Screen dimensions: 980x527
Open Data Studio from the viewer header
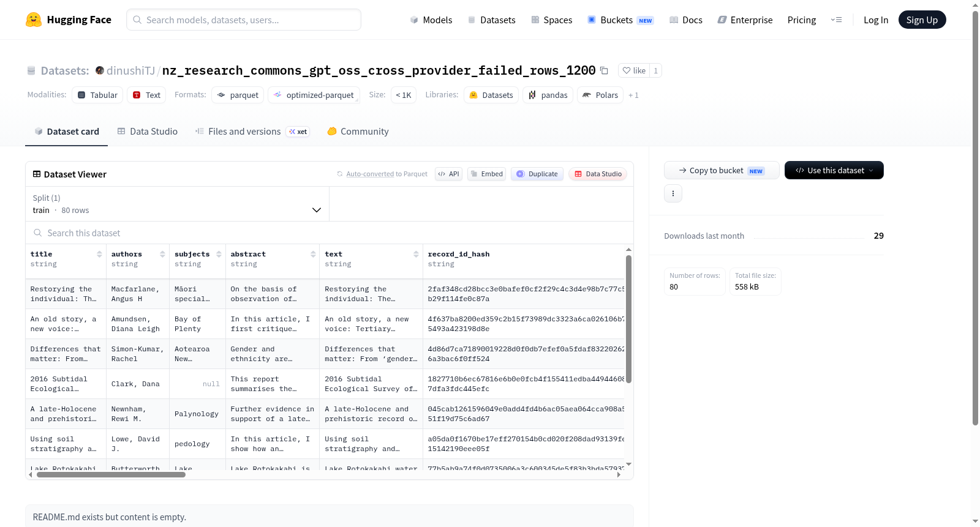(x=598, y=174)
